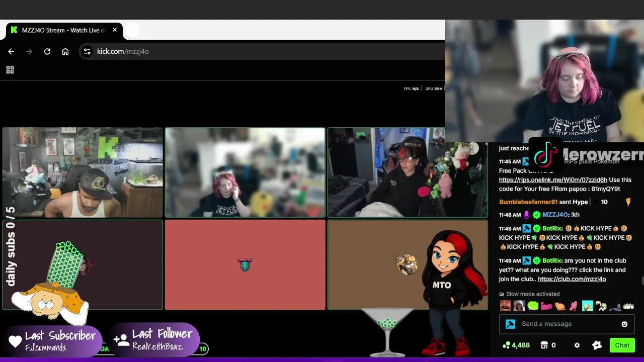Open the rips.onelink.me chat link
644x362 pixels.
tap(553, 180)
